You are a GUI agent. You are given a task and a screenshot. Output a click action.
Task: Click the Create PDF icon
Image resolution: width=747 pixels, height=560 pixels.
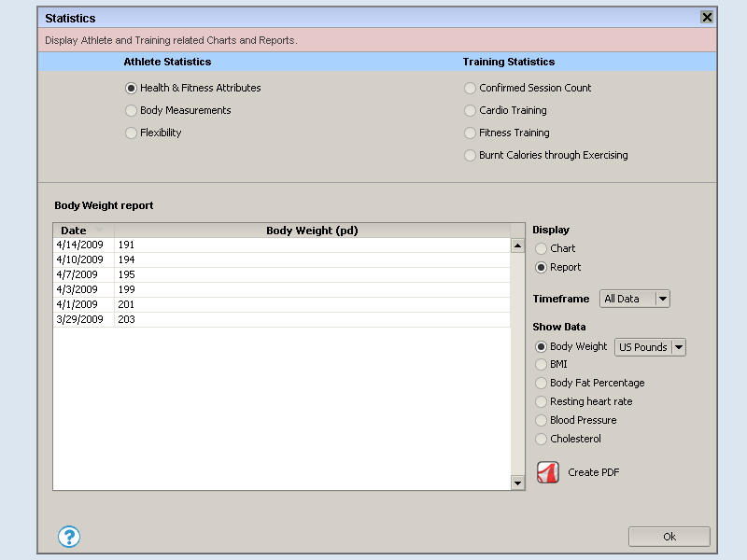click(547, 472)
